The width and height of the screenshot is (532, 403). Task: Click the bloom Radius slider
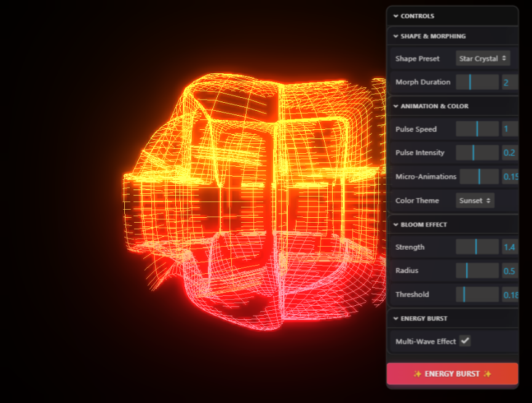(477, 271)
